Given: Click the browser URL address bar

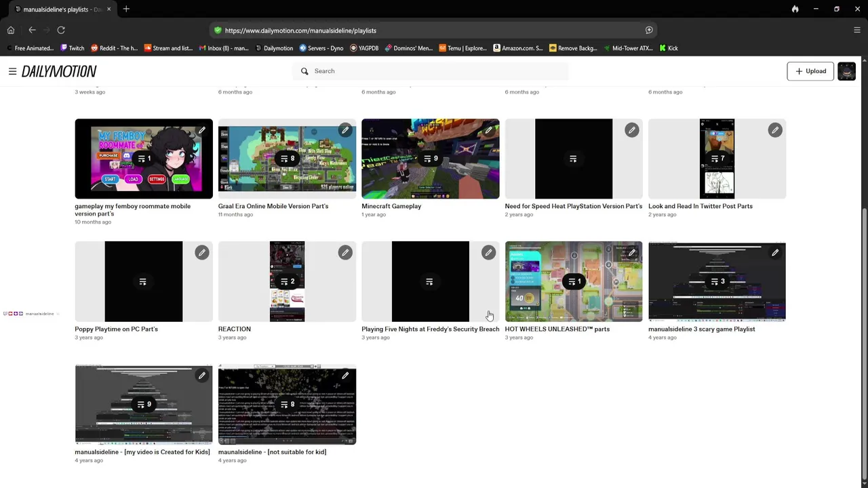Looking at the screenshot, I should pos(434,30).
